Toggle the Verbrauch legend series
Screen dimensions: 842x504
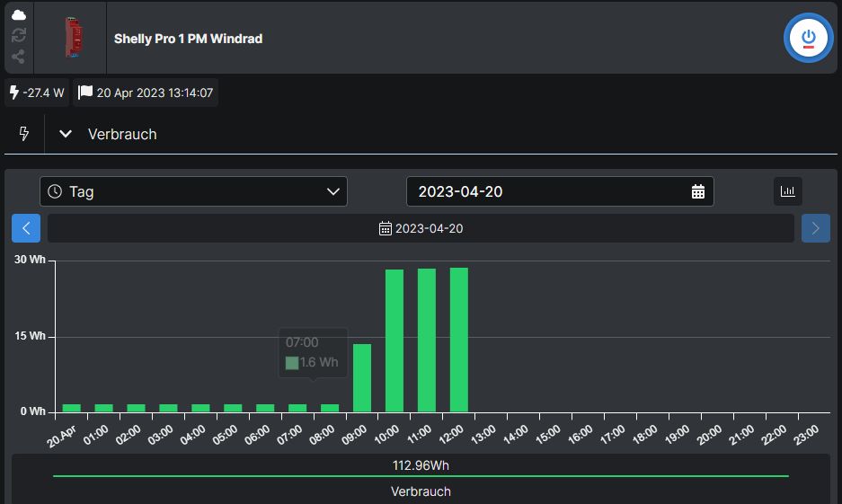pyautogui.click(x=421, y=491)
